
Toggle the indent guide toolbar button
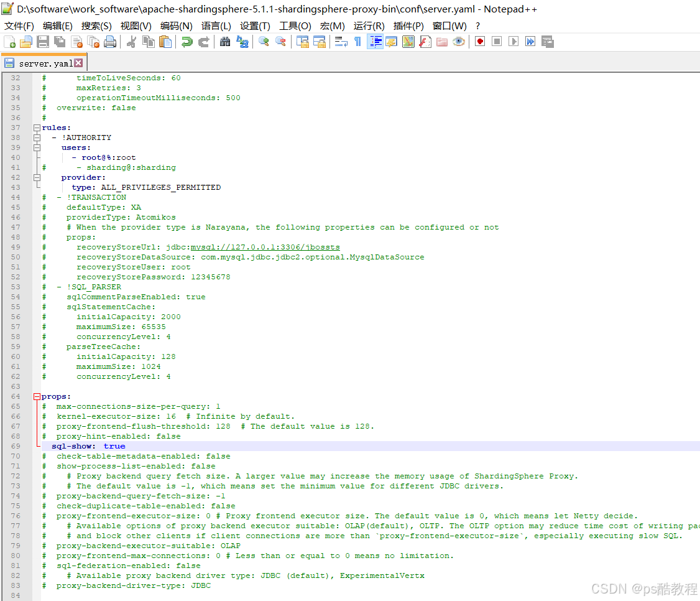[375, 42]
